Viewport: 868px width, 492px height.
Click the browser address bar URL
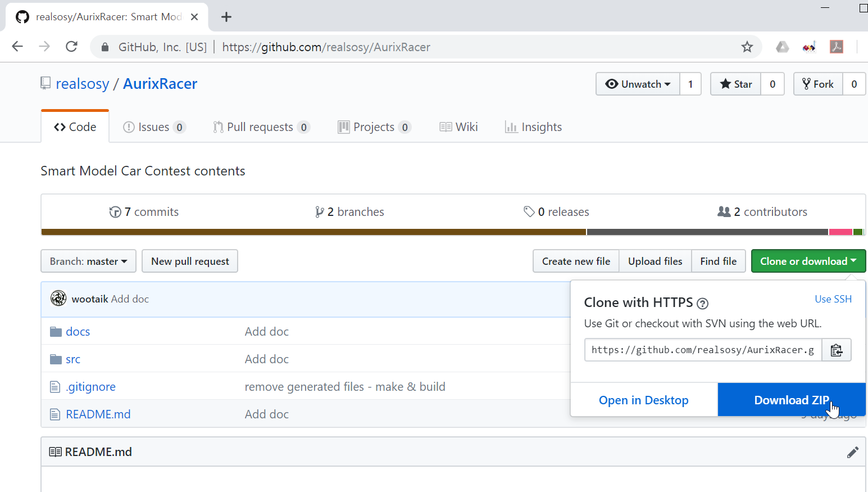(x=326, y=47)
